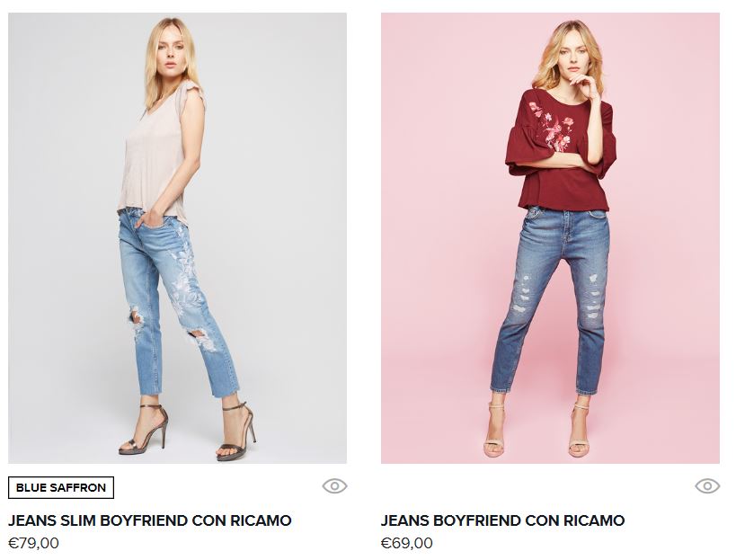The width and height of the screenshot is (736, 560).
Task: Open quick view for Jeans Slim Boyfriend
Action: coord(334,485)
